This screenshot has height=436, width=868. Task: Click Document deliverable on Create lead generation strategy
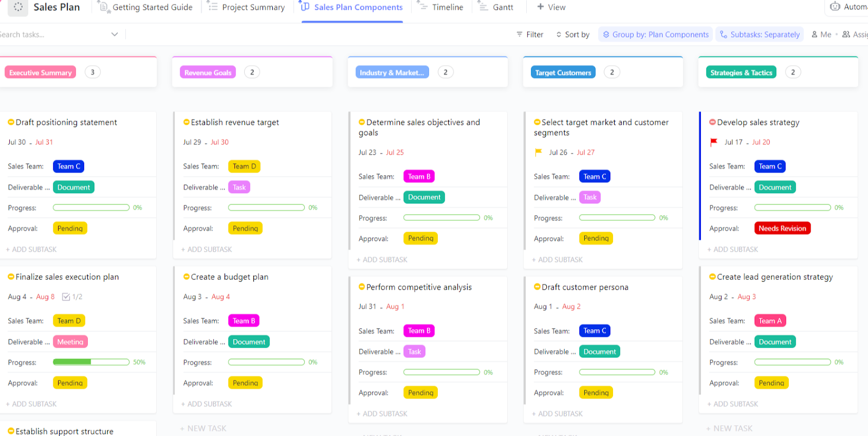775,342
